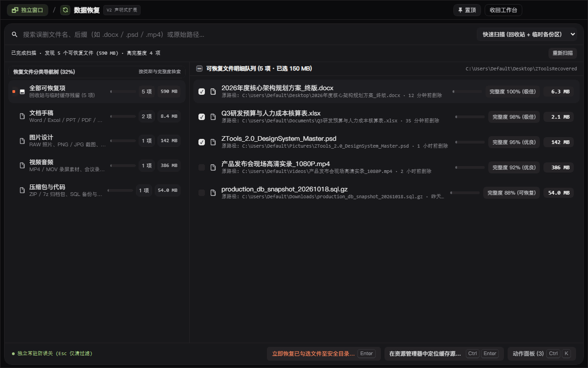Check the production_db_snapshot_20261018.sql.gz checkbox
The height and width of the screenshot is (368, 588).
click(x=202, y=193)
